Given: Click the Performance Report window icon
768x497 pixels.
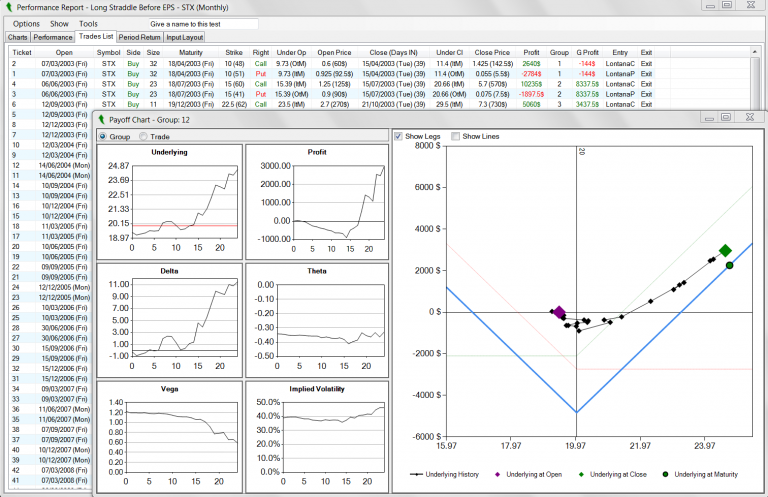Looking at the screenshot, I should 7,6.
